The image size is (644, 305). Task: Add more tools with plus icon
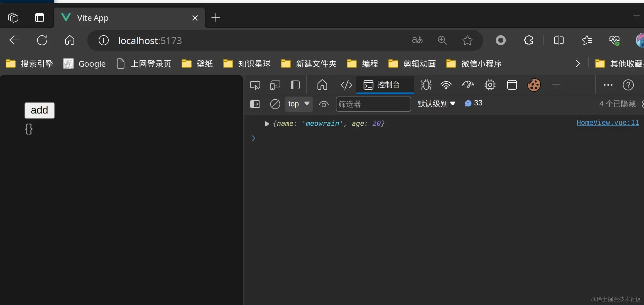click(x=556, y=85)
